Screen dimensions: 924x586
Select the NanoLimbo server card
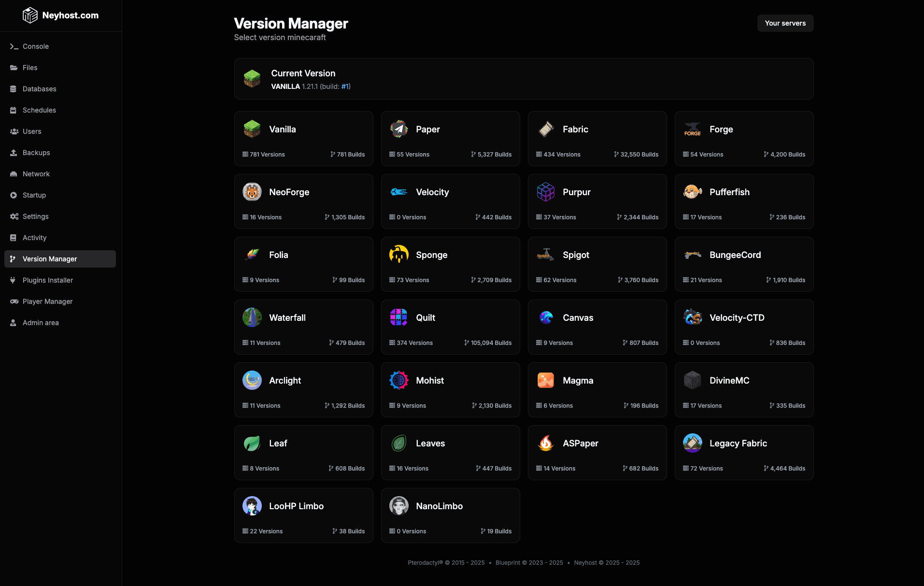click(450, 515)
